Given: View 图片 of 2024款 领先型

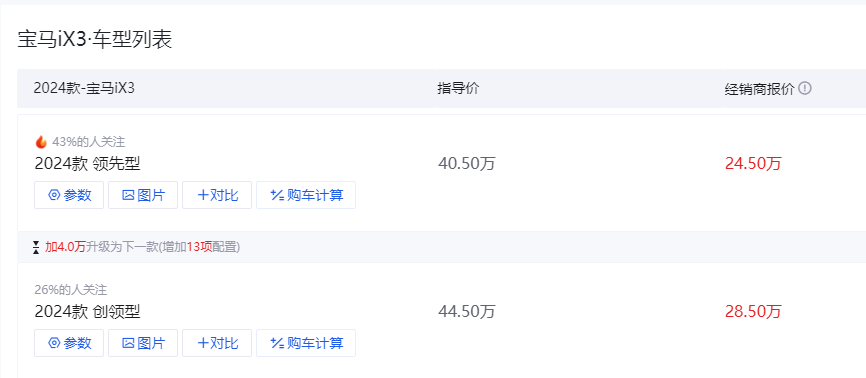Looking at the screenshot, I should [x=143, y=195].
